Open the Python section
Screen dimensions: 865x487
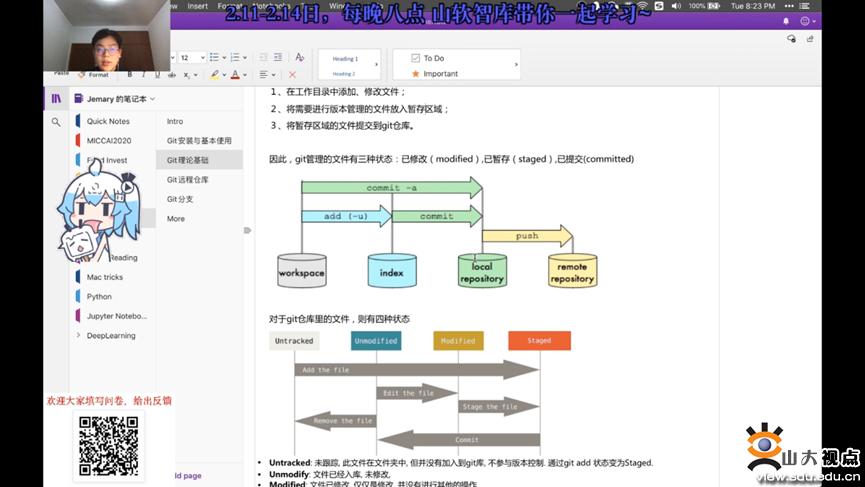click(99, 296)
